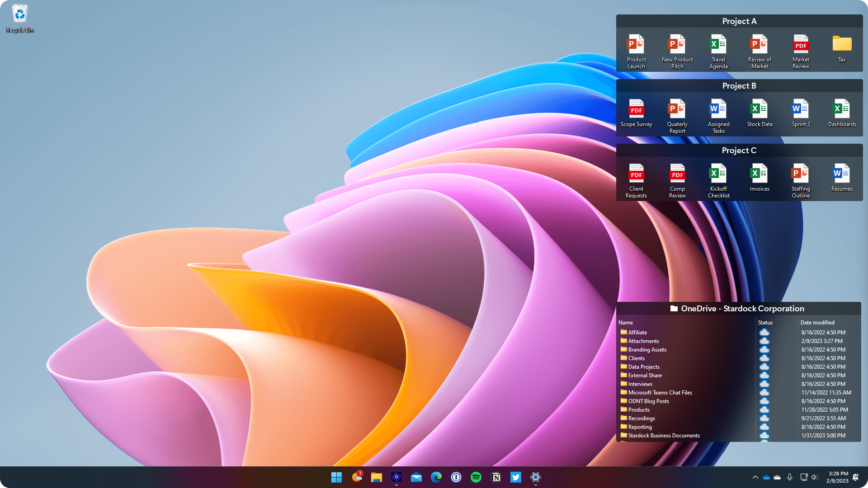Select the Stardock Business Documents folder
This screenshot has width=868, height=488.
click(664, 435)
